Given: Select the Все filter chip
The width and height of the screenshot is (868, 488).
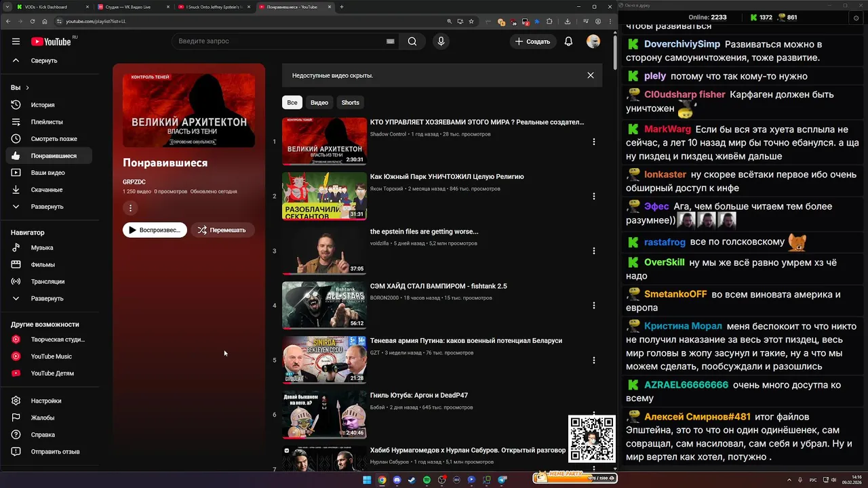Looking at the screenshot, I should pos(292,102).
